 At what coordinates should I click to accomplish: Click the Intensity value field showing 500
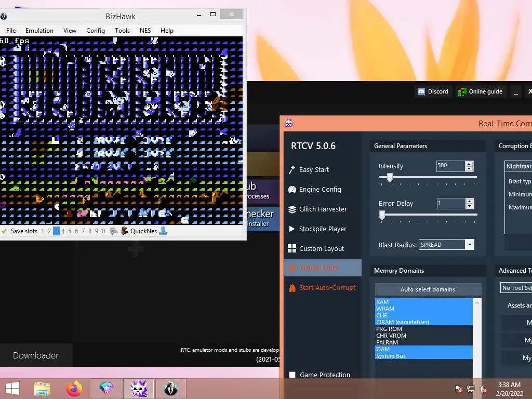coord(450,166)
